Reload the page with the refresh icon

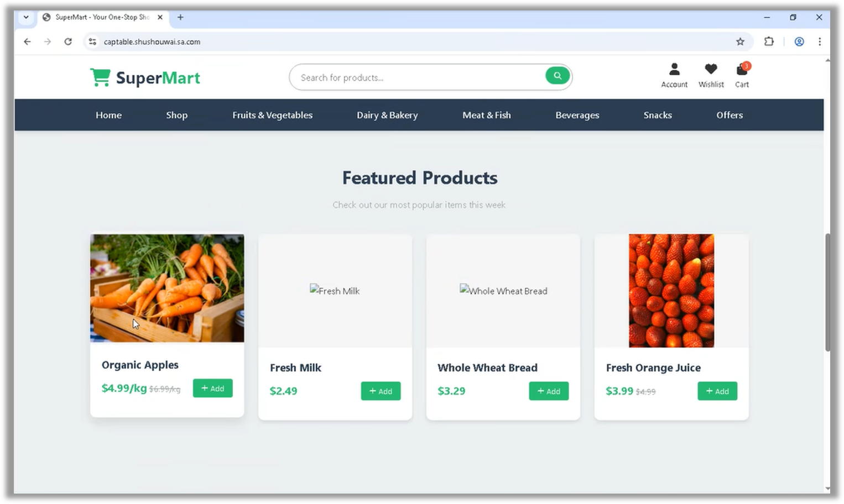coord(68,41)
